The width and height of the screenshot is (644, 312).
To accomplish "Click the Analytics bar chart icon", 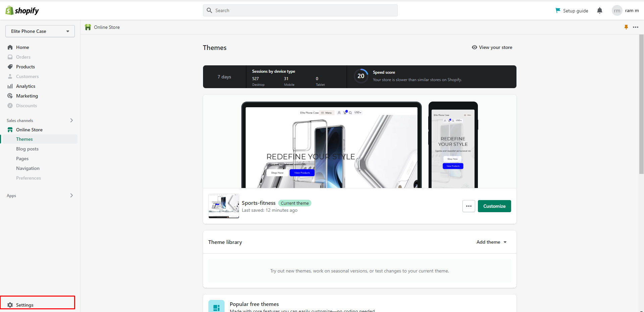I will 10,86.
